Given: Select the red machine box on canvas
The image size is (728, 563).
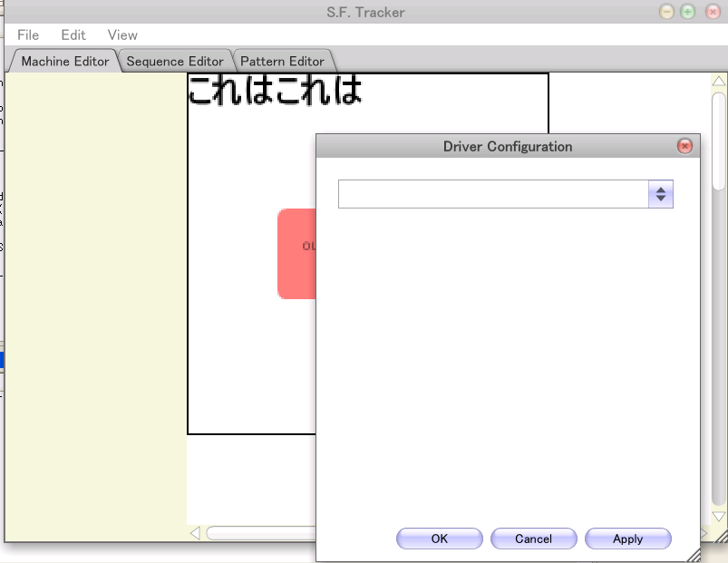Looking at the screenshot, I should [x=296, y=254].
